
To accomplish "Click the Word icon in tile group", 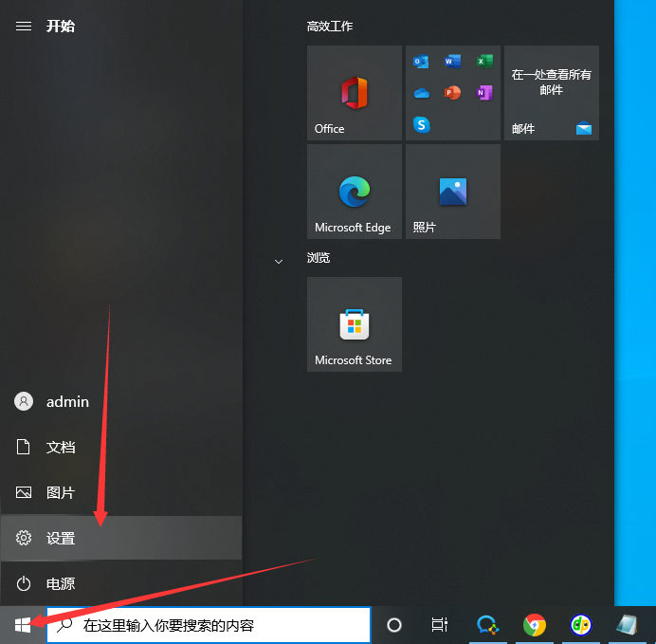I will coord(452,62).
